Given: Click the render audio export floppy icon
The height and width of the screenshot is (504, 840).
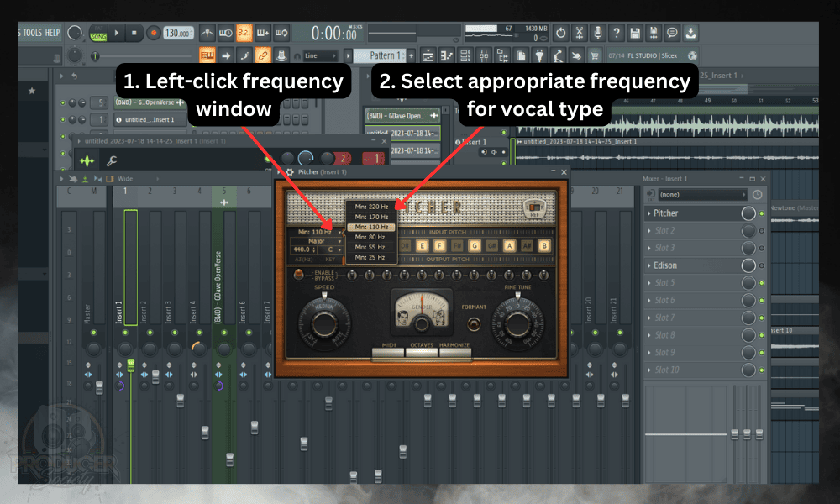Looking at the screenshot, I should click(x=654, y=34).
